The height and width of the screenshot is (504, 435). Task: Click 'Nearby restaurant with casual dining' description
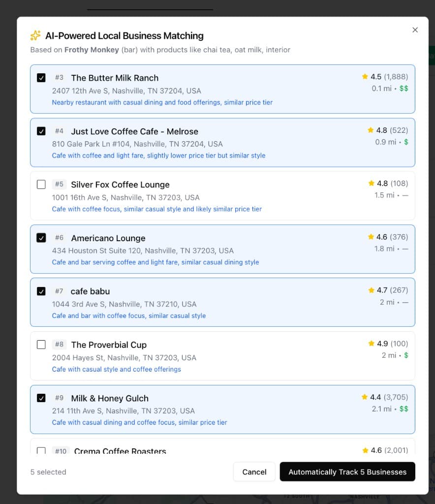162,102
